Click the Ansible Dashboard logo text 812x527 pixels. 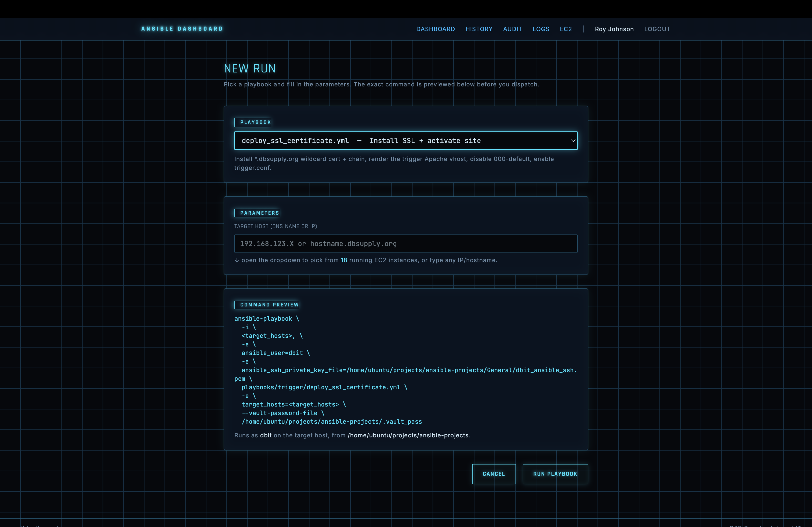[182, 29]
